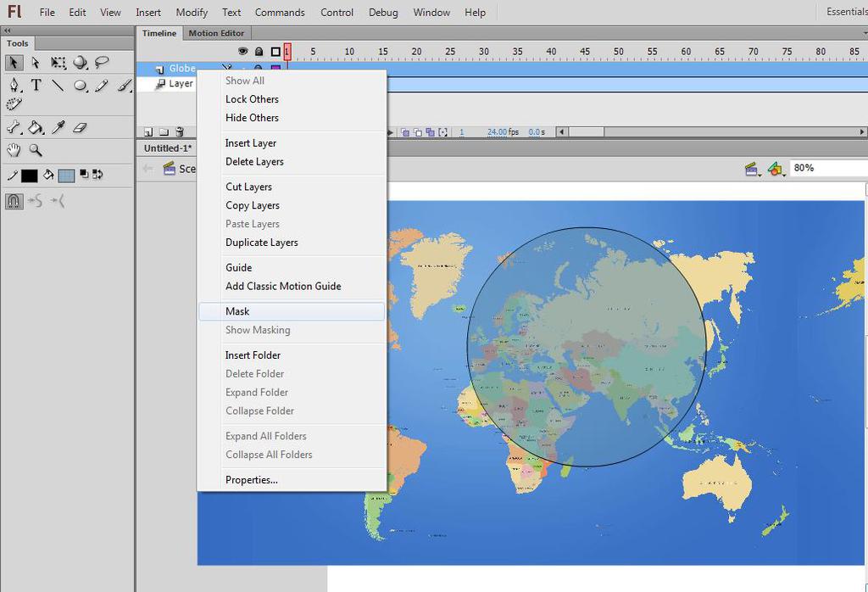Select the Zoom magnifier tool
The height and width of the screenshot is (592, 868).
pyautogui.click(x=36, y=150)
